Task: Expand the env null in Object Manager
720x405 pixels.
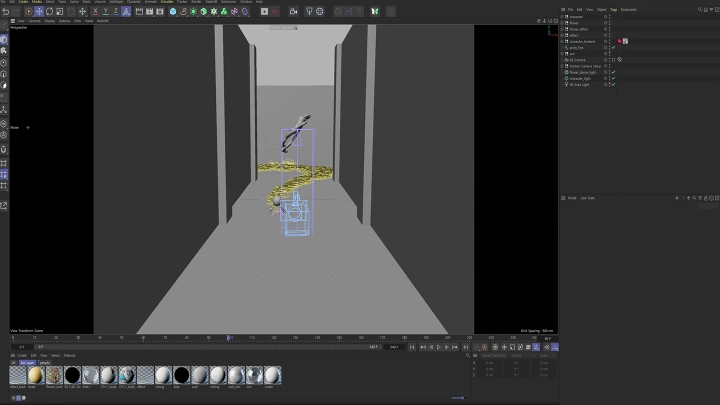Action: click(562, 54)
